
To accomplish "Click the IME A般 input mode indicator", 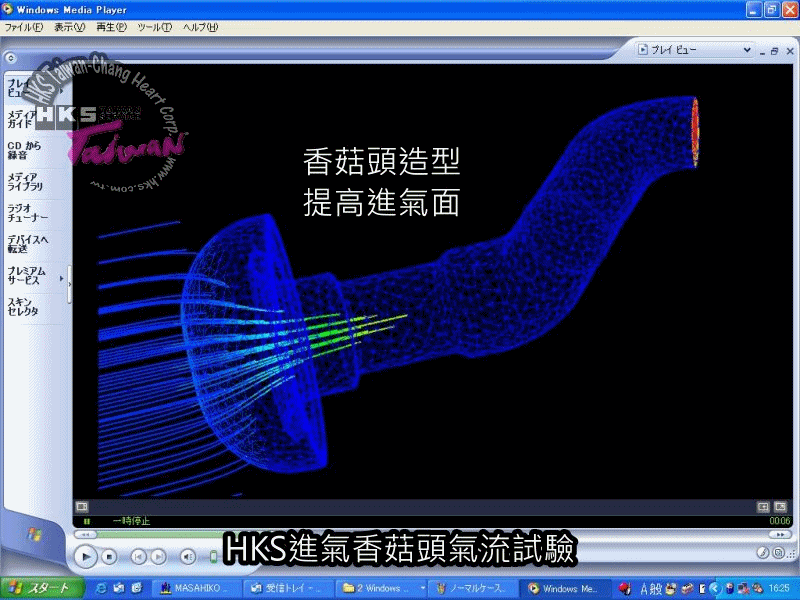I will [x=651, y=589].
